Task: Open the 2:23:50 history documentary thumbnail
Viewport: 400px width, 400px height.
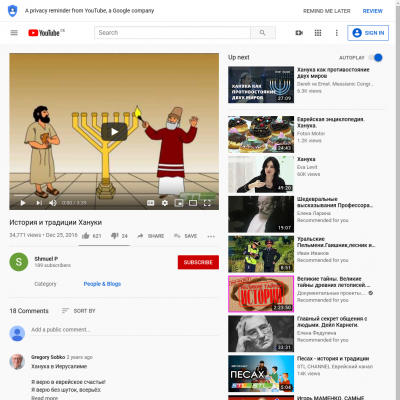Action: (261, 294)
